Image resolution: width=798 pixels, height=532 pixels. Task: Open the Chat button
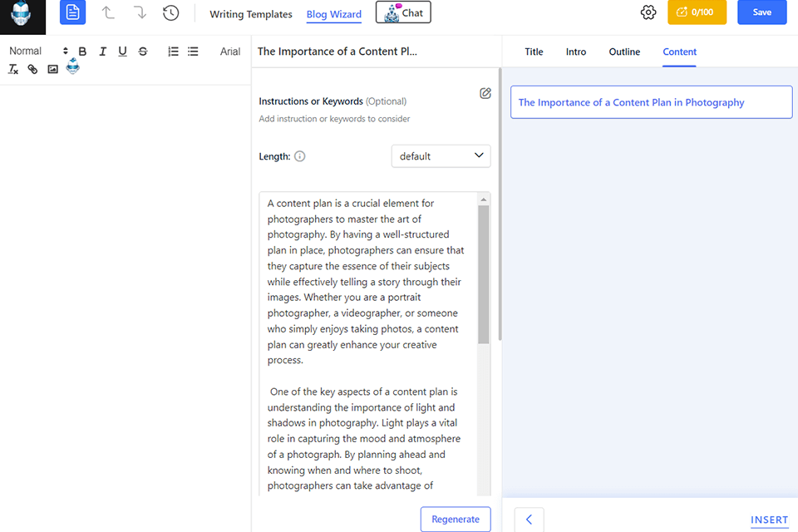click(403, 12)
